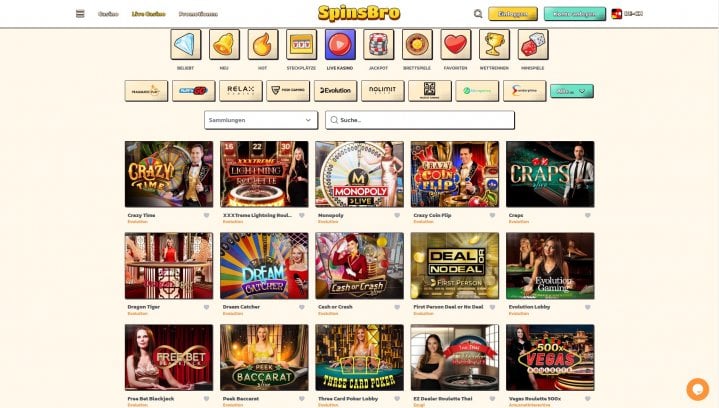Toggle favorite heart on Monopoly game
Screen dimensions: 719x408
[397, 215]
